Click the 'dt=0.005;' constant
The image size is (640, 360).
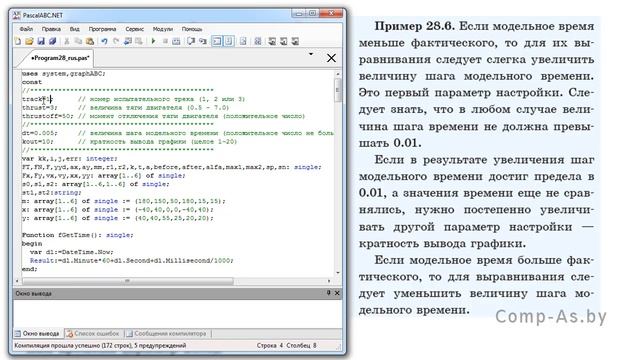[x=40, y=133]
